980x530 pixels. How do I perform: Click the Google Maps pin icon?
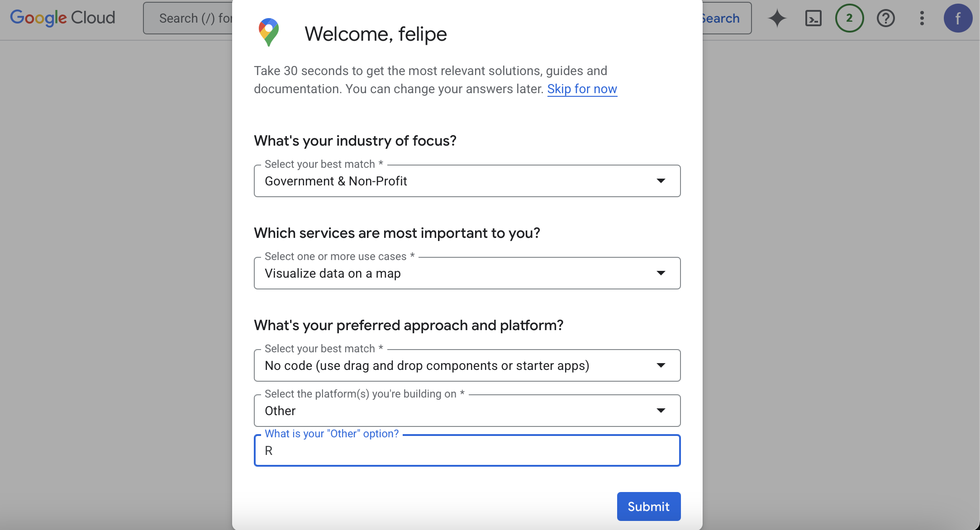tap(269, 32)
